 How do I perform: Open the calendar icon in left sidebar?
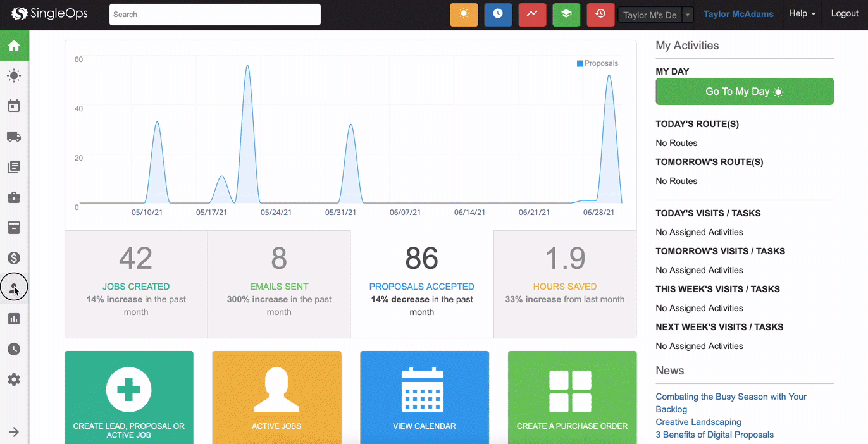pos(14,106)
